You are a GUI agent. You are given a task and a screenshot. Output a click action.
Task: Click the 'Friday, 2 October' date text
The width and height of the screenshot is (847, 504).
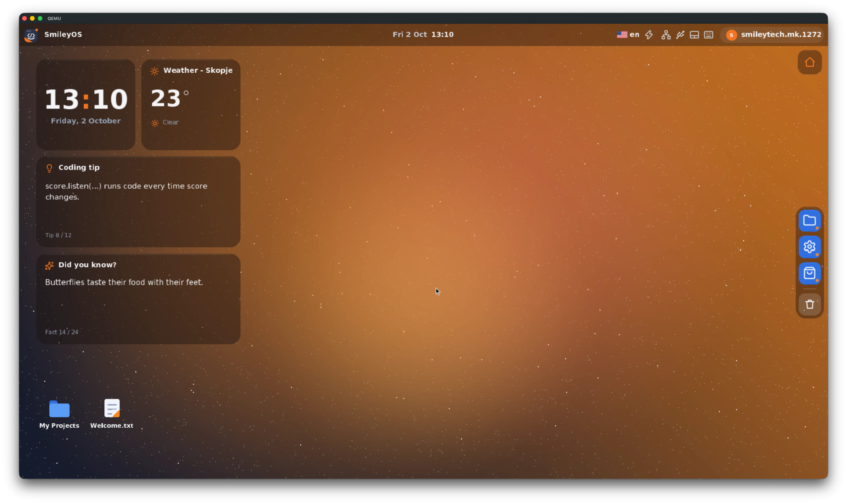(86, 121)
